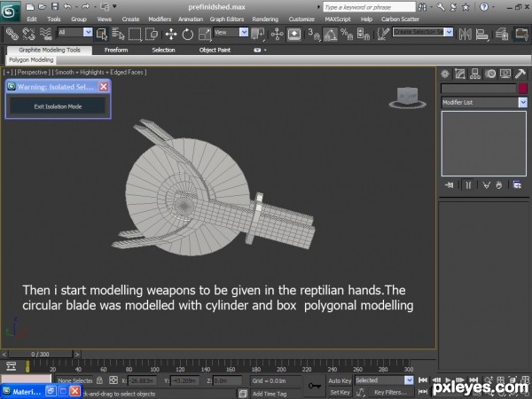
Task: Click the Edit Named Selection Sets icon
Action: (383, 34)
